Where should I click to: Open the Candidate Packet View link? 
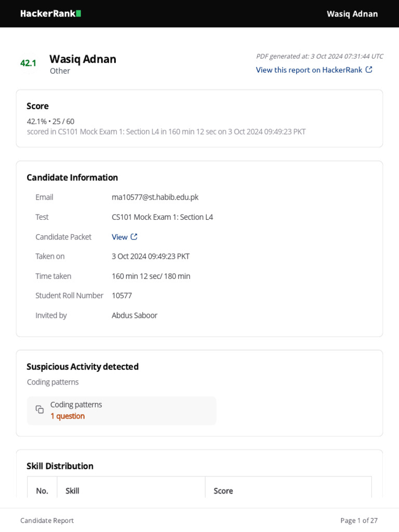(119, 237)
